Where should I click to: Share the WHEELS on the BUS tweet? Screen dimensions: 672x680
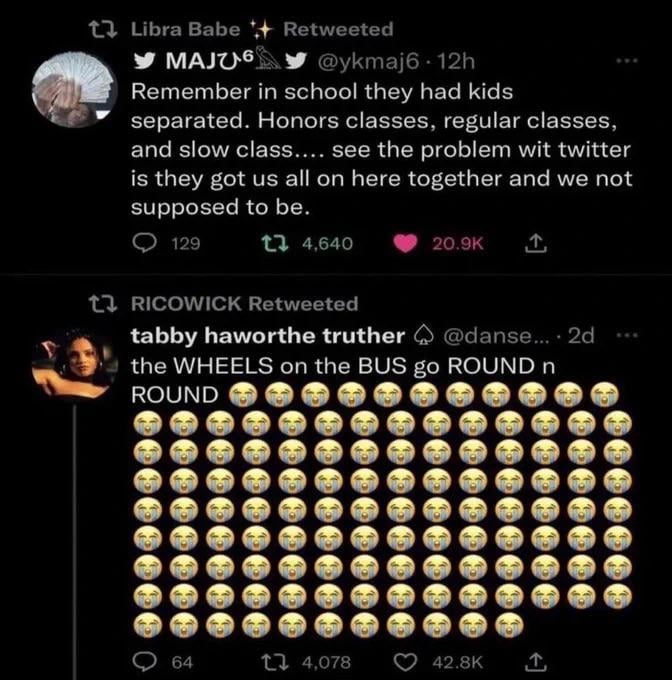535,660
